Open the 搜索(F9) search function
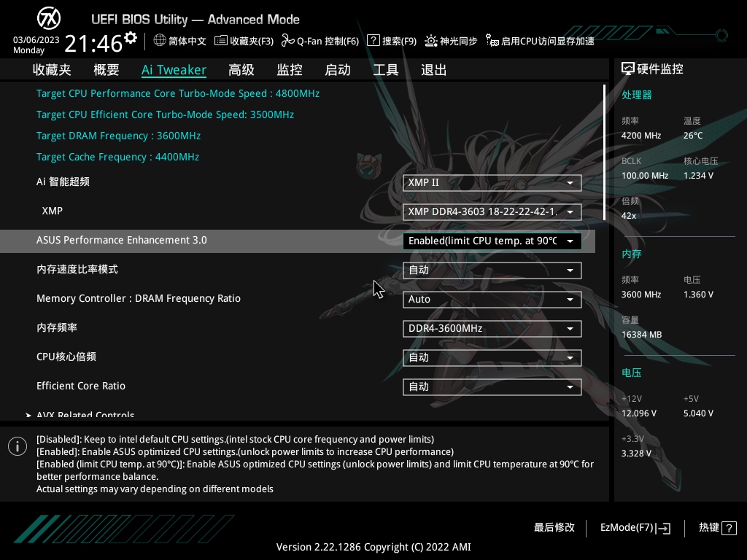747x560 pixels. tap(392, 41)
